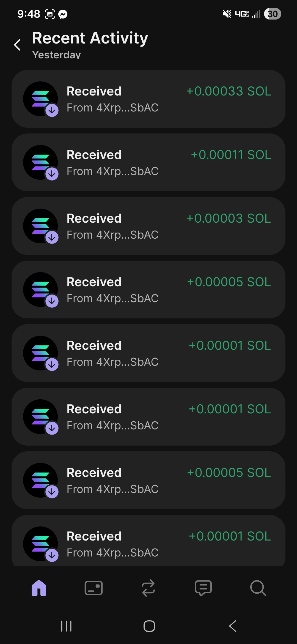Open the chat messages tab
Screen dimensions: 297x644
(203, 588)
